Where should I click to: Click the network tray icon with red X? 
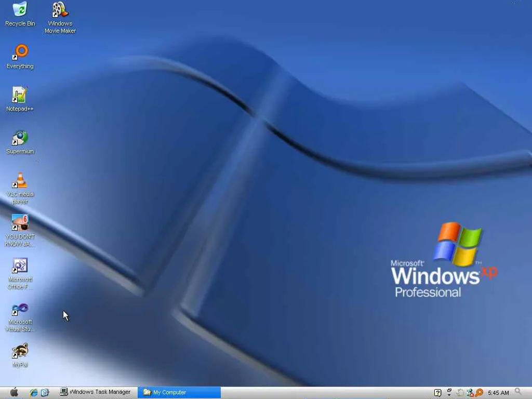470,393
